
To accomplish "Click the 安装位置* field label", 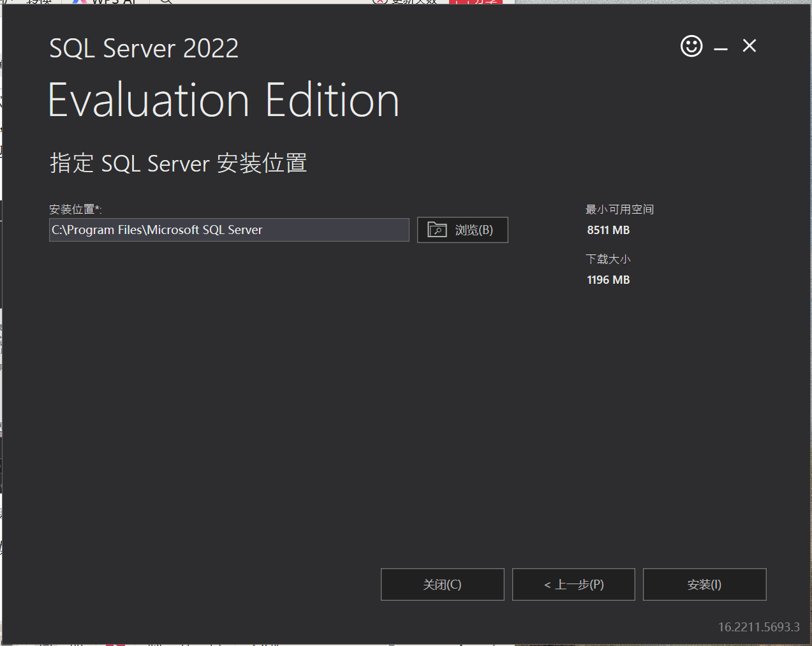I will (75, 209).
